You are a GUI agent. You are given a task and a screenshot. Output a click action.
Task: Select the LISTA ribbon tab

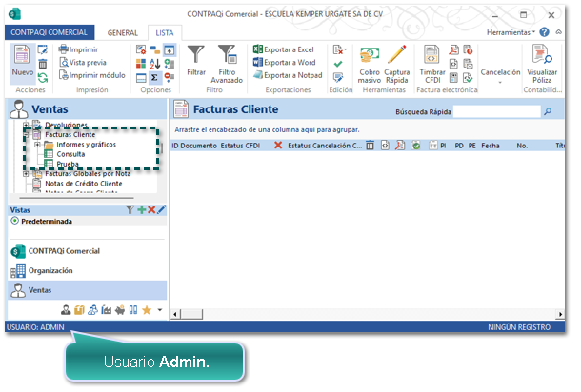tap(165, 33)
